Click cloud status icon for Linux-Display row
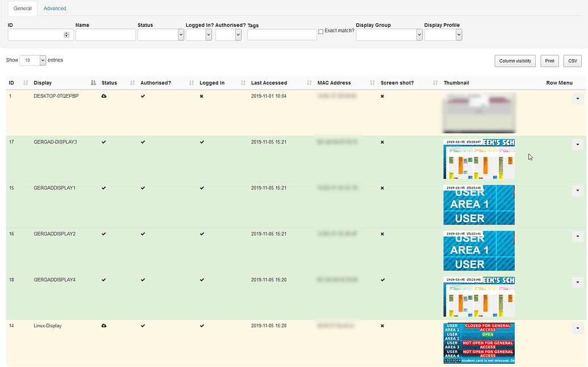This screenshot has width=588, height=367. (104, 326)
